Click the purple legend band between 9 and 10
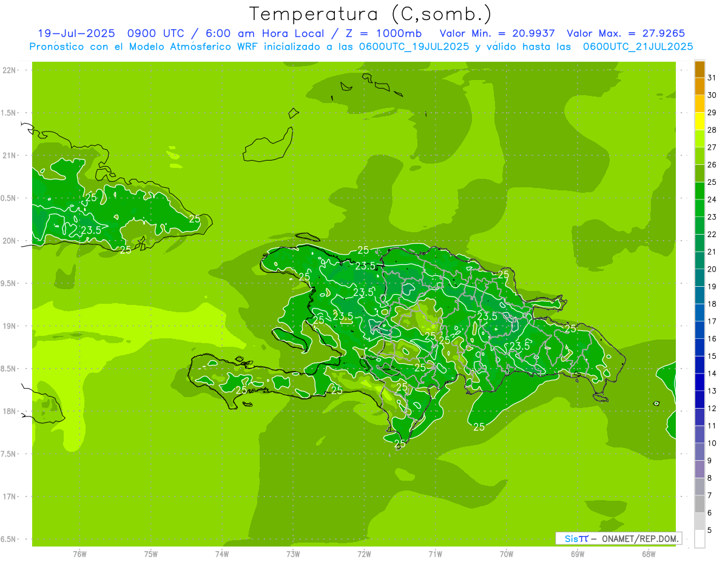 (x=699, y=452)
